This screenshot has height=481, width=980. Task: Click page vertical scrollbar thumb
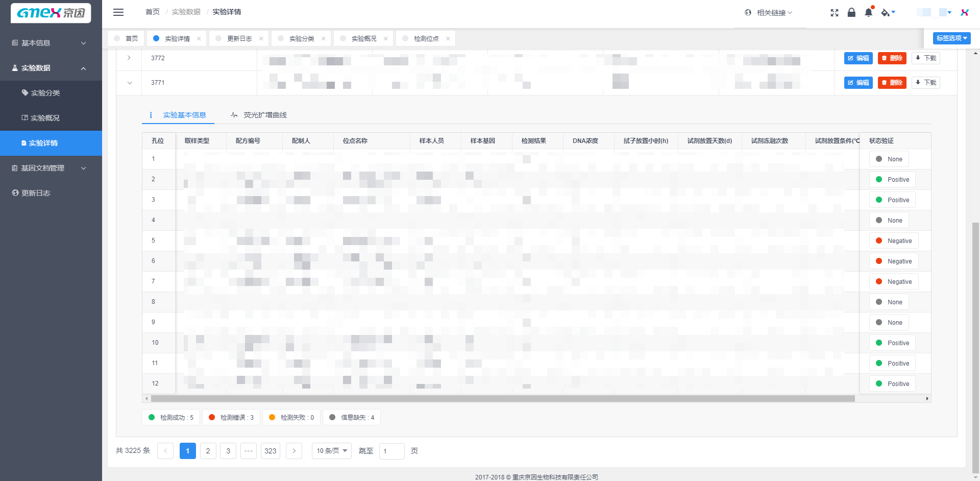(x=976, y=347)
